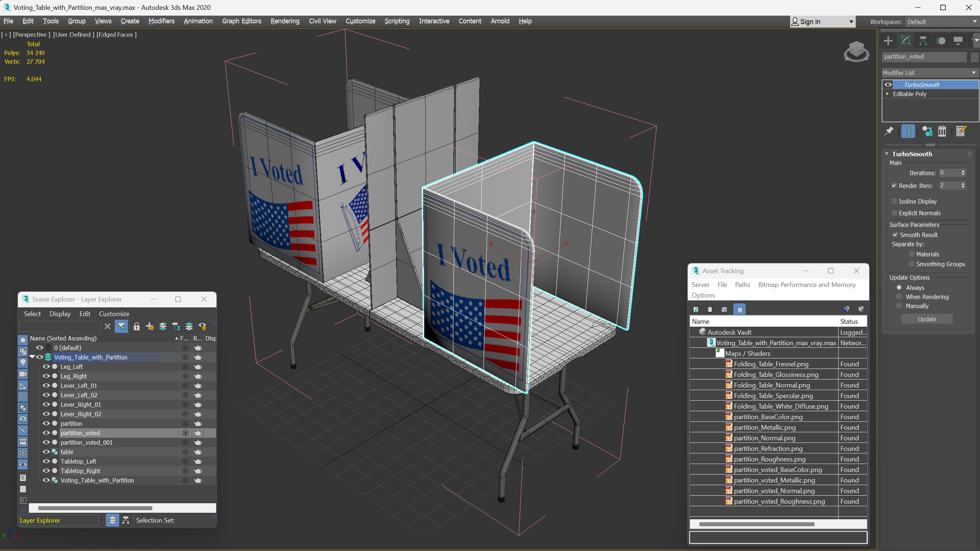980x551 pixels.
Task: Enable Isoline Display checkbox
Action: (894, 201)
